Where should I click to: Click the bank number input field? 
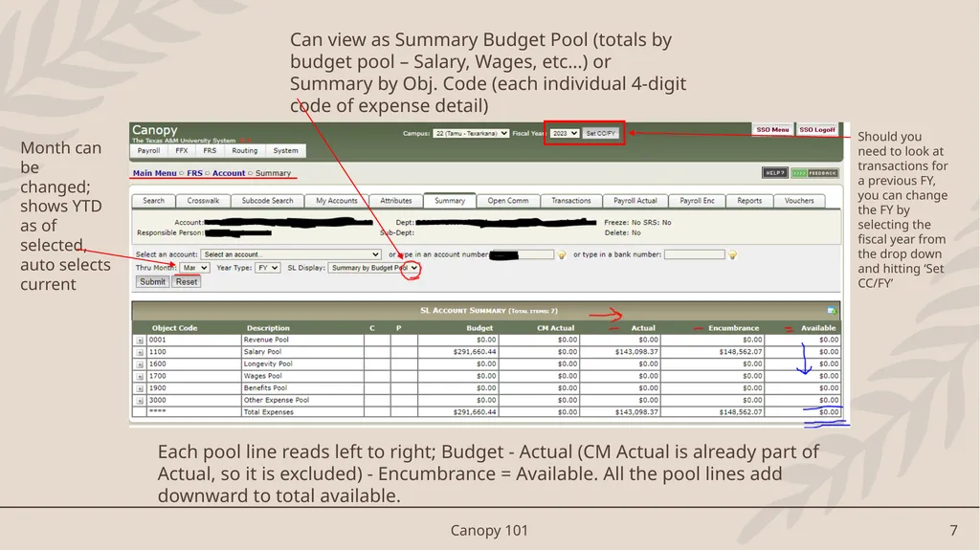(695, 254)
